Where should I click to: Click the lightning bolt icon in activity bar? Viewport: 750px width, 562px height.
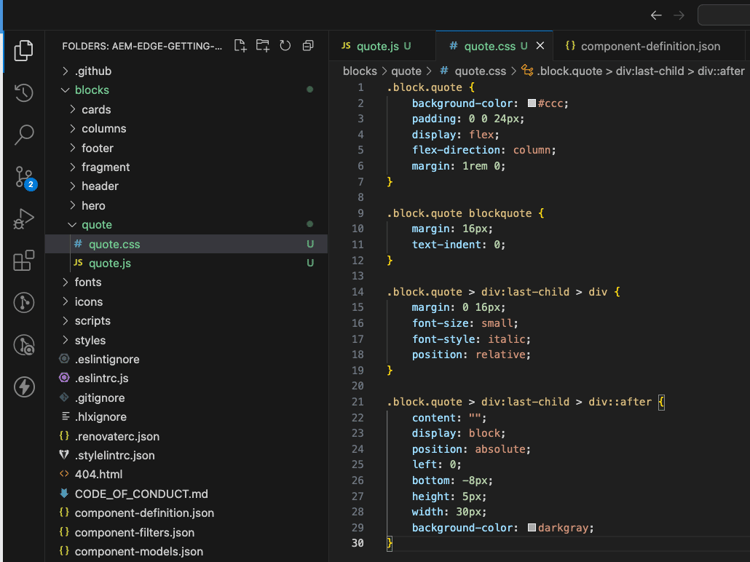tap(24, 387)
